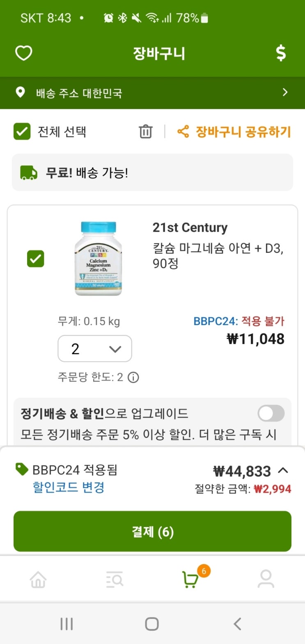Tap the 할인코드 변경 link
This screenshot has width=305, height=644.
click(x=69, y=488)
